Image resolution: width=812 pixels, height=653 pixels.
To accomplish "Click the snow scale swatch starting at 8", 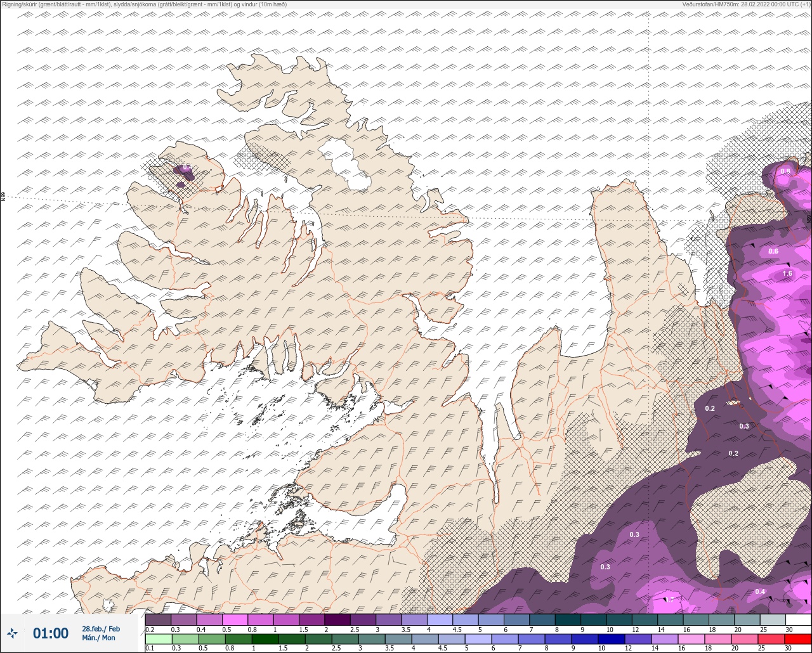I will [568, 620].
